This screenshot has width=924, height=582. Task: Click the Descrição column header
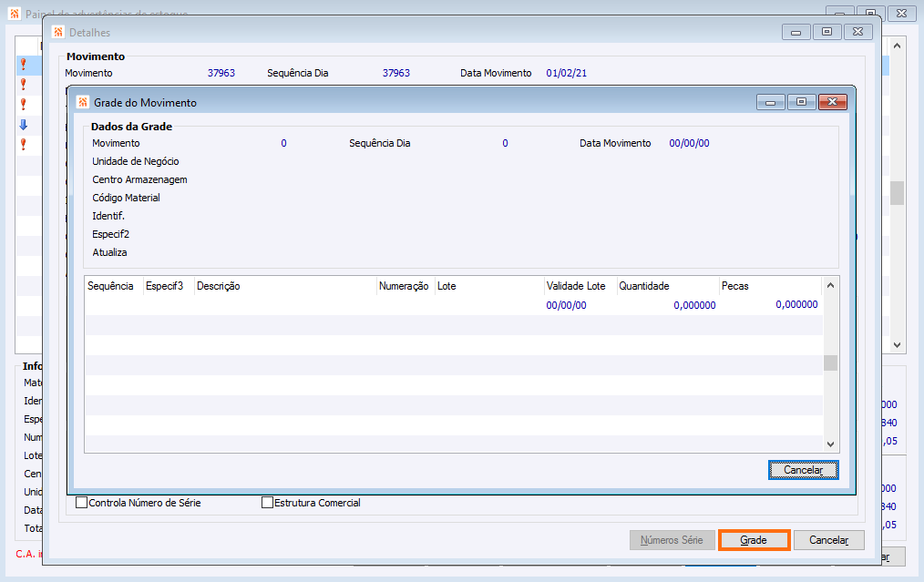285,286
